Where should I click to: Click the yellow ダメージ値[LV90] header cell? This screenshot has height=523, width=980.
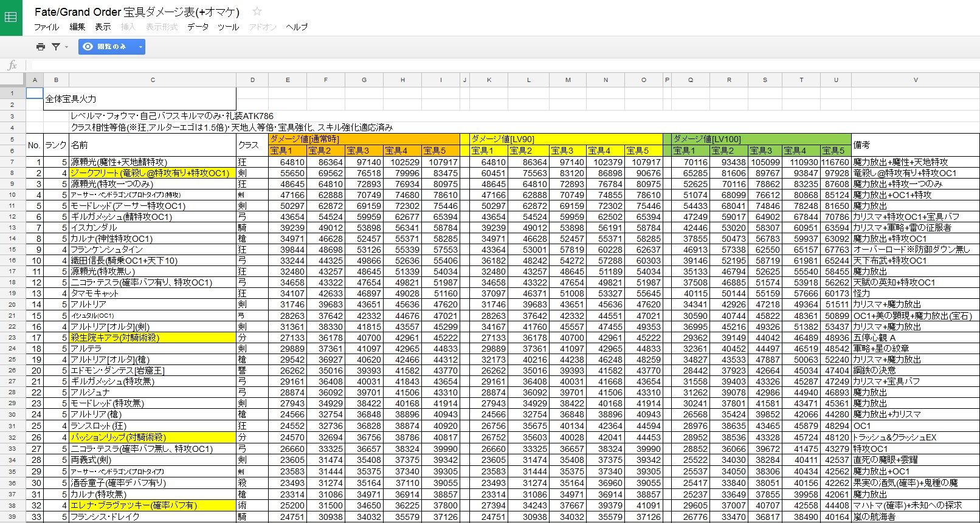click(x=566, y=139)
